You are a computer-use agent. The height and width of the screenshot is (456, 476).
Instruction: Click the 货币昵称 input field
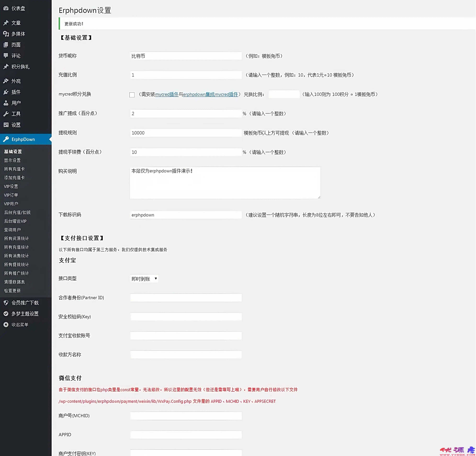(186, 56)
